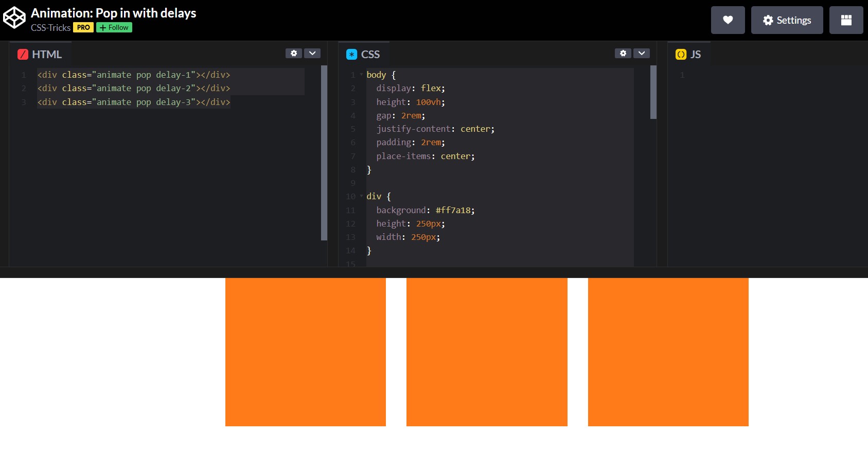Change the editor layout view
Screen dimensions: 868x451
tap(846, 20)
